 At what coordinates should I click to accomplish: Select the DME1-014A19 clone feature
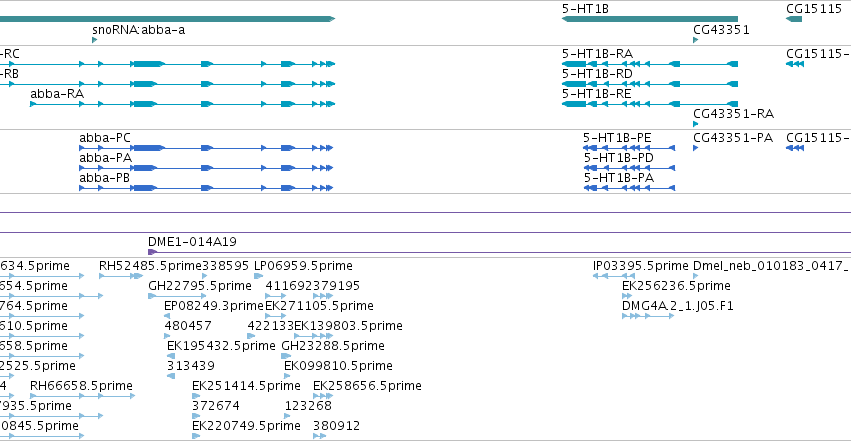499,252
